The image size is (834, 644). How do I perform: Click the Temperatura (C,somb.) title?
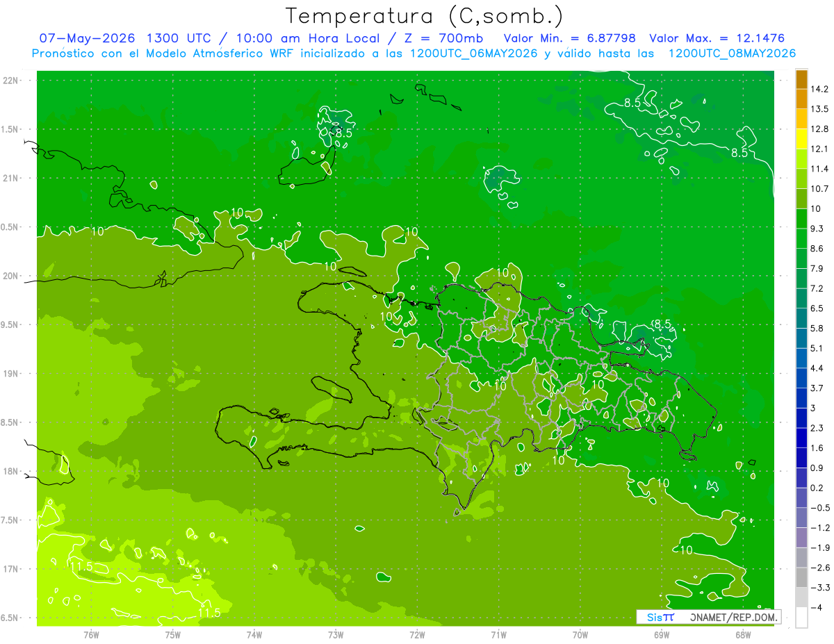click(425, 16)
